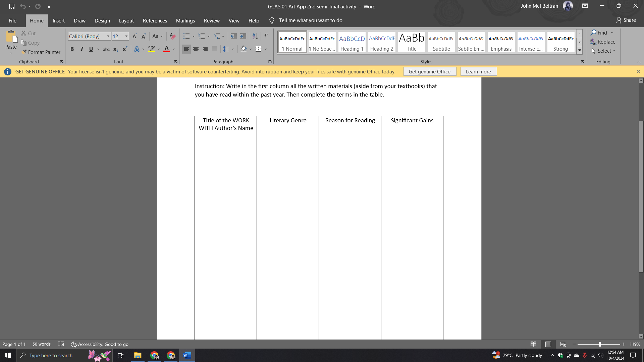644x362 pixels.
Task: Enable Italic formatting in ribbon
Action: point(81,49)
